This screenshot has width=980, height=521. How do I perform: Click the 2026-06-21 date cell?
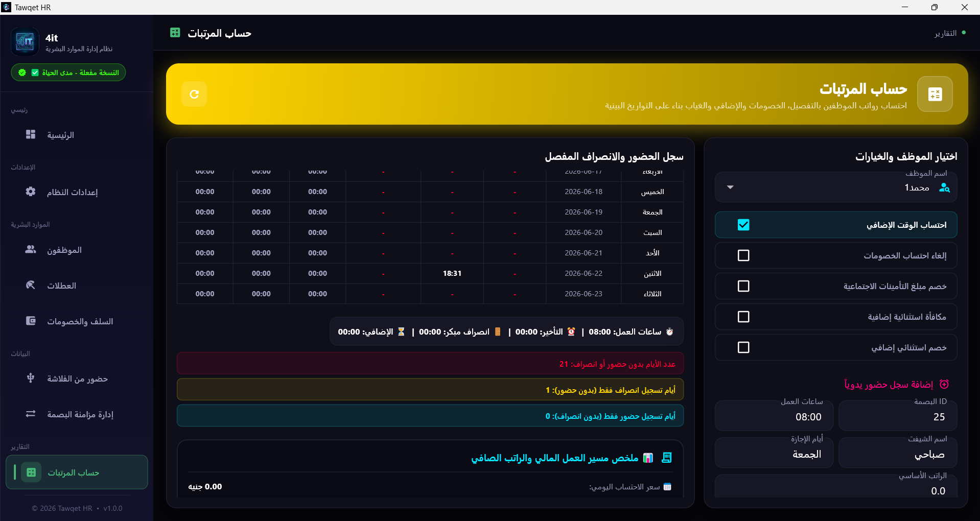point(584,253)
